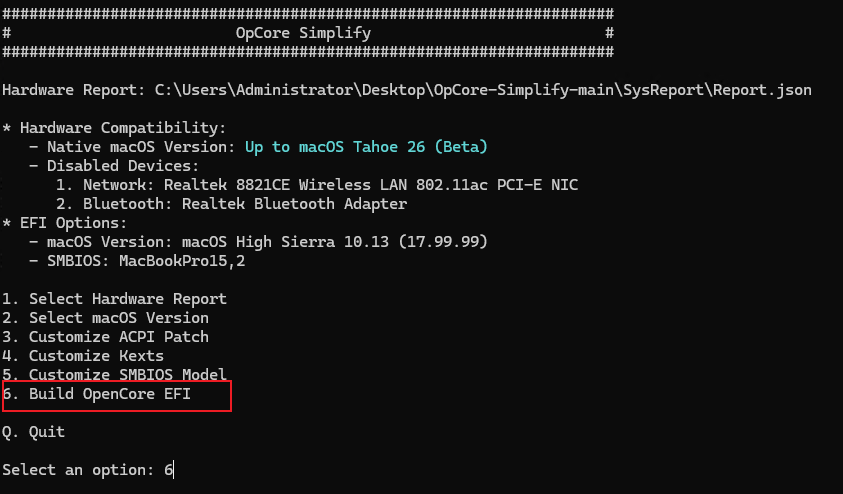
Task: Pick option 3 Customize ACPI Patch
Action: 105,337
